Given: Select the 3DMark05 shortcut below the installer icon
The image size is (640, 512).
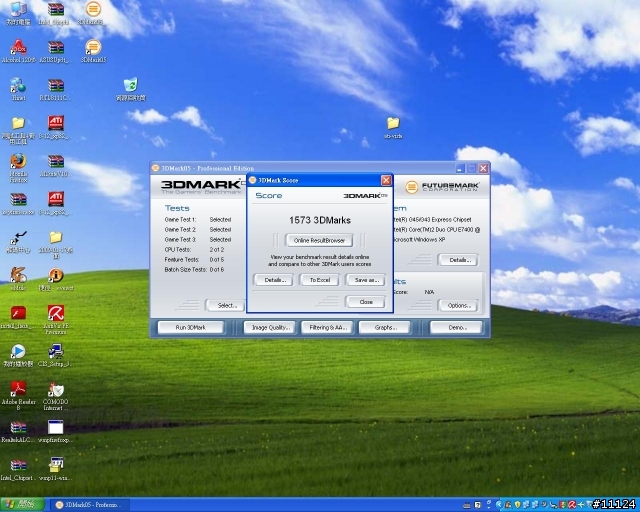Looking at the screenshot, I should 93,51.
